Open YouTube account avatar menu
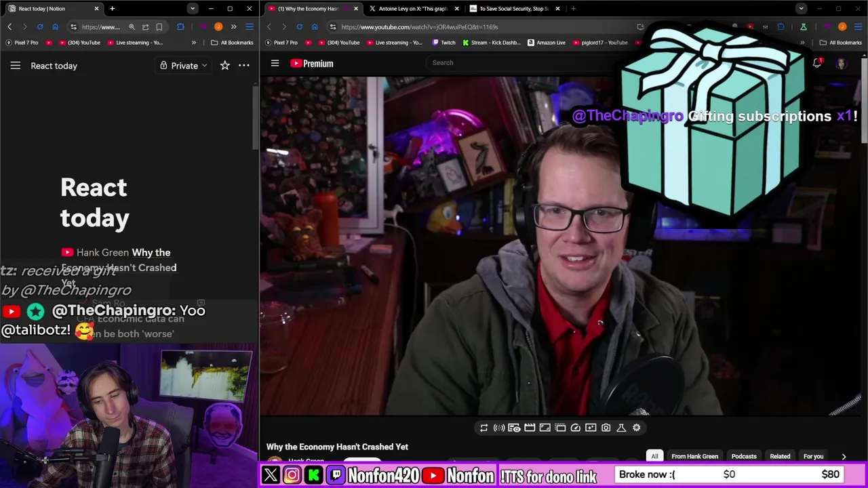Image resolution: width=868 pixels, height=488 pixels. point(842,64)
